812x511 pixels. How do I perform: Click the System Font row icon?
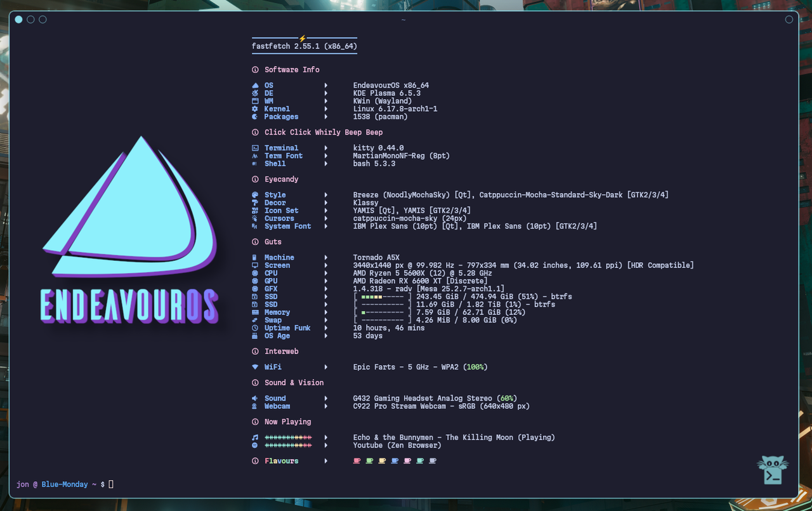255,226
